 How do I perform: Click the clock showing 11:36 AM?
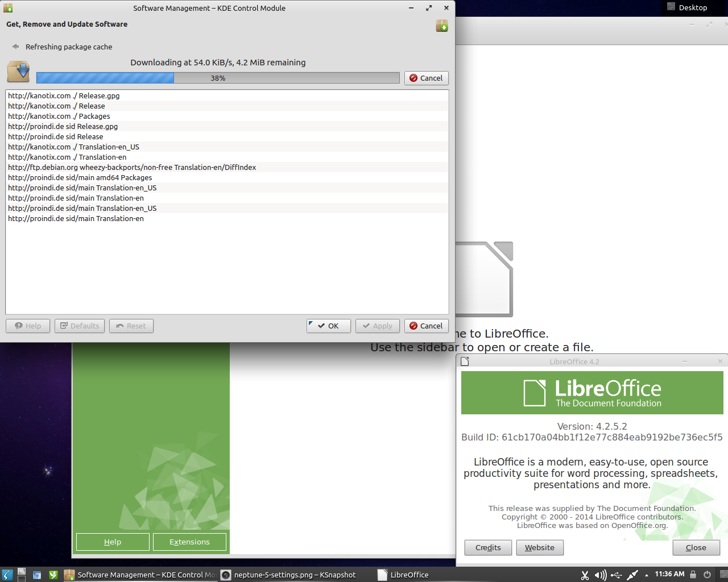click(x=669, y=574)
